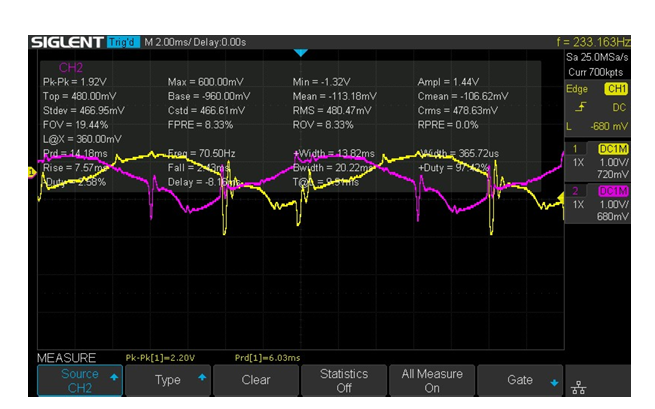Image resolution: width=655 pixels, height=409 pixels.
Task: Click the SIGLENT logo
Action: [67, 42]
